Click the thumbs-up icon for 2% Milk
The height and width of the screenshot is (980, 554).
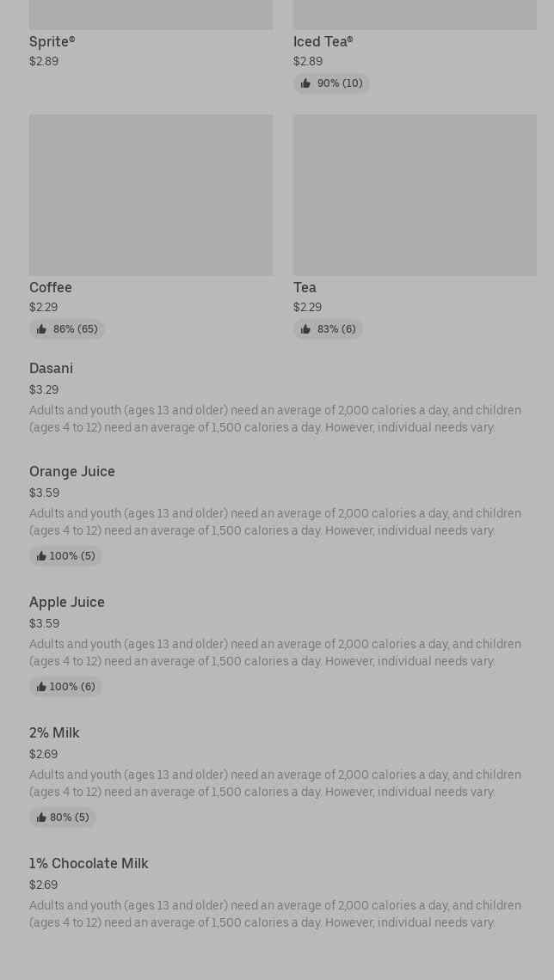[41, 818]
